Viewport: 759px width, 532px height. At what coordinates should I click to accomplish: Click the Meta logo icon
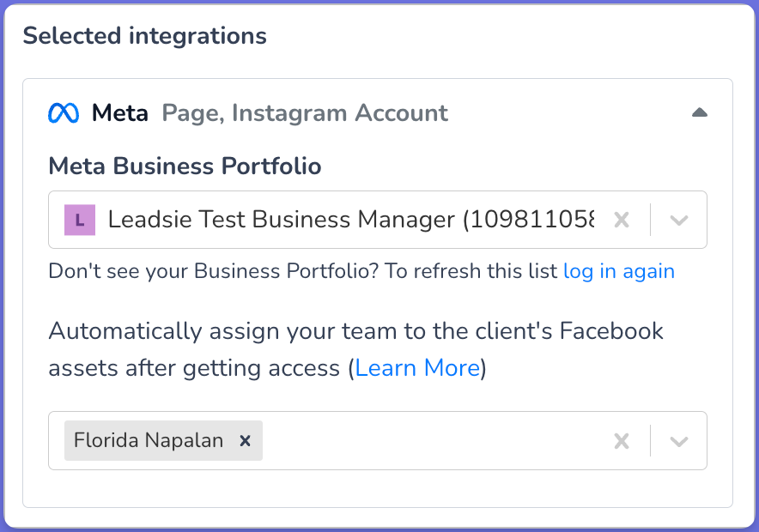coord(64,113)
